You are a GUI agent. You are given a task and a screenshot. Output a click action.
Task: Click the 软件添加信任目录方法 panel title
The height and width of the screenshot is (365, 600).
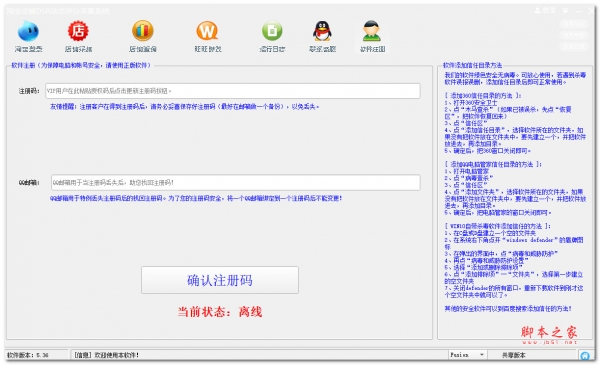(x=472, y=65)
